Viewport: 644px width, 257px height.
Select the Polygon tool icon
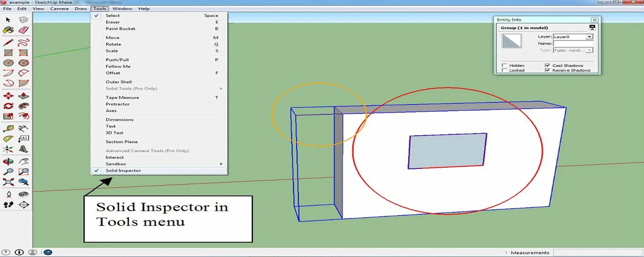point(23,63)
